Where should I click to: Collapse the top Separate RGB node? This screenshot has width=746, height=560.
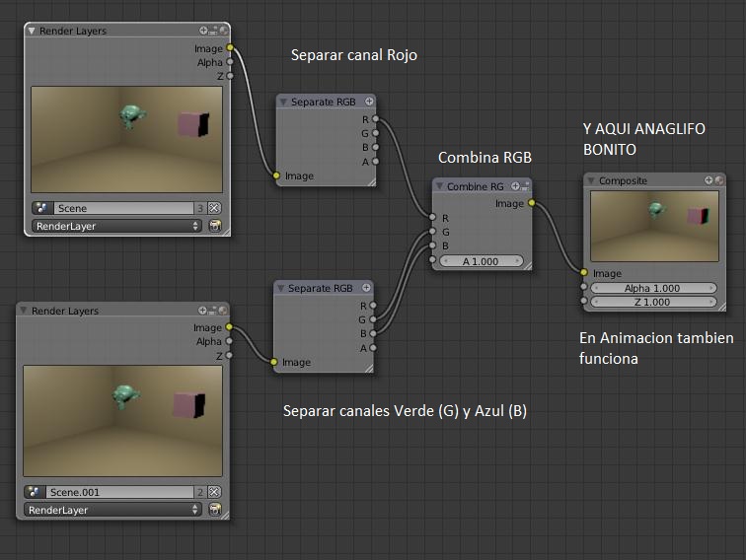pyautogui.click(x=283, y=102)
